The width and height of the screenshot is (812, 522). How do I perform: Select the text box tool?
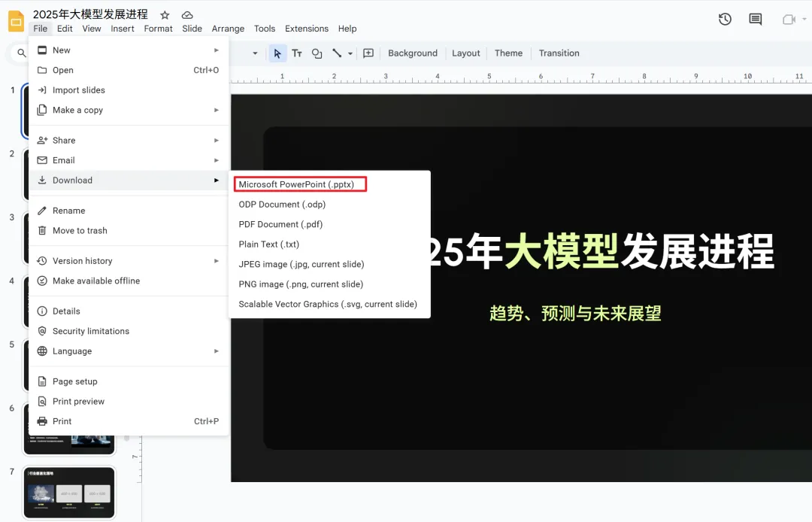point(297,53)
